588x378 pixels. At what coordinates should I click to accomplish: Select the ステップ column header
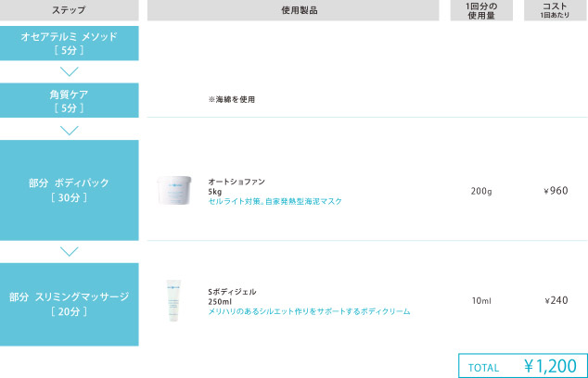coord(69,10)
